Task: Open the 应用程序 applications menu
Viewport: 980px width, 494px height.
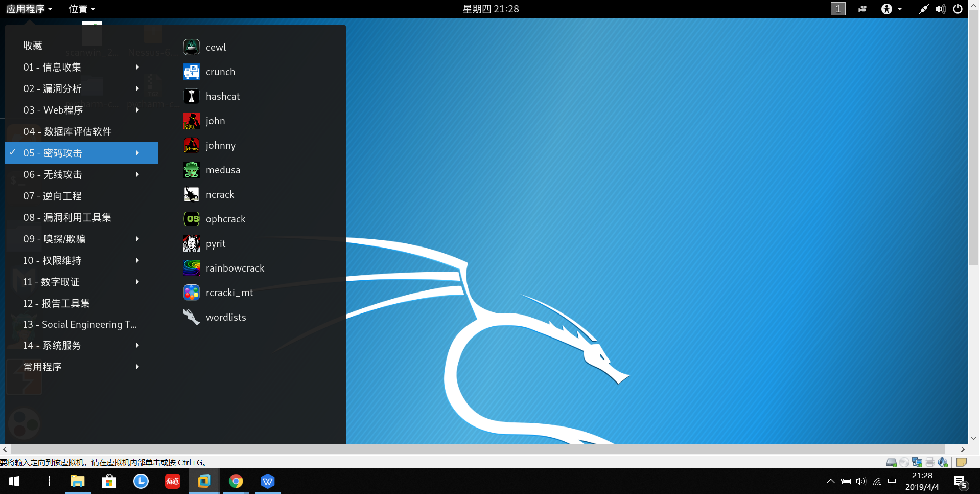Action: 29,9
